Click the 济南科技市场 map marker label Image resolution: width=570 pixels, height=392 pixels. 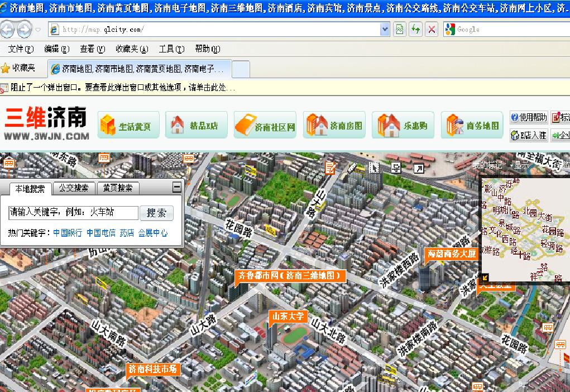tap(152, 369)
